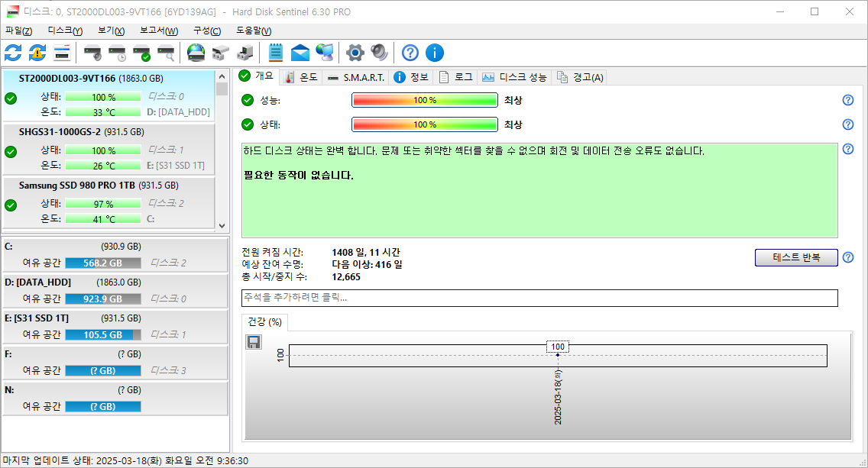Click the refresh icon with yellow warning sign
Image resolution: width=868 pixels, height=468 pixels.
[x=37, y=53]
